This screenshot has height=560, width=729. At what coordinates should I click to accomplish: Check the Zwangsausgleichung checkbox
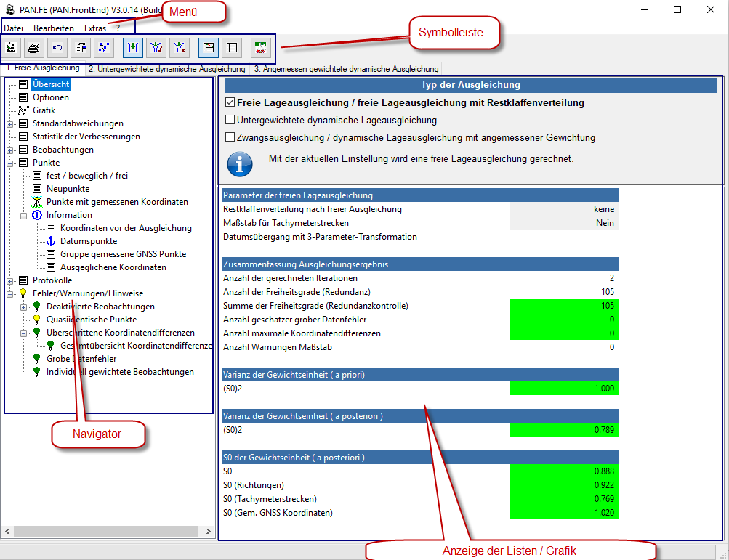[x=230, y=137]
